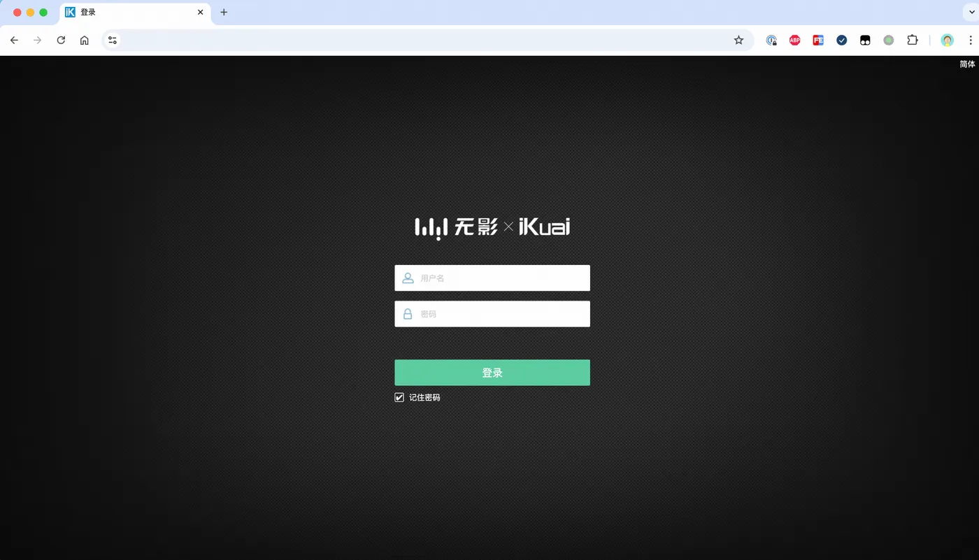
Task: Focus the browser address bar
Action: tap(427, 41)
